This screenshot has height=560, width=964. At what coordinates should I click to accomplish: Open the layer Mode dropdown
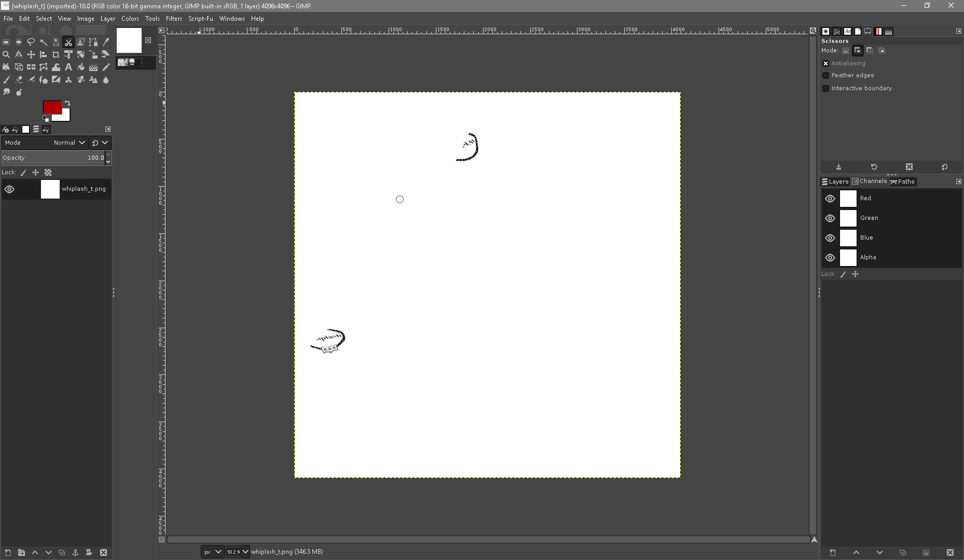click(44, 143)
